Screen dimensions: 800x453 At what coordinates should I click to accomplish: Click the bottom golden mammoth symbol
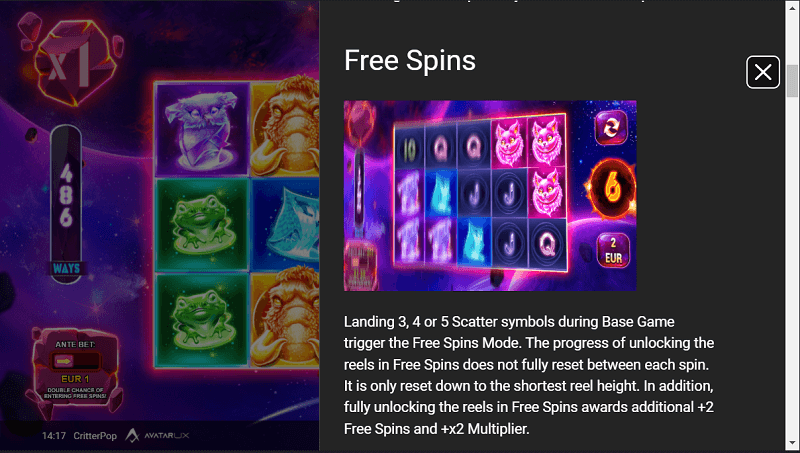coord(286,317)
